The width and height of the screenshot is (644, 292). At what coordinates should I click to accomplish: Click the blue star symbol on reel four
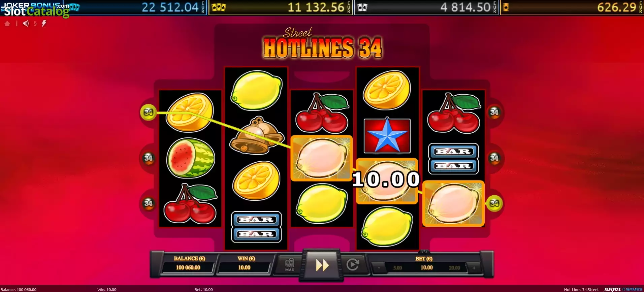(x=387, y=135)
